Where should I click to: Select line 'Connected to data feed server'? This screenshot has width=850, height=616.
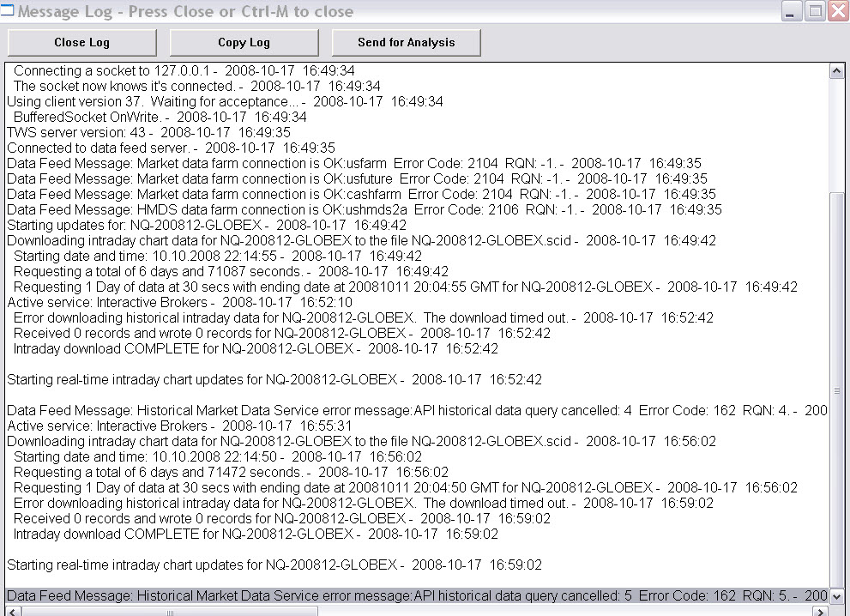coord(171,148)
